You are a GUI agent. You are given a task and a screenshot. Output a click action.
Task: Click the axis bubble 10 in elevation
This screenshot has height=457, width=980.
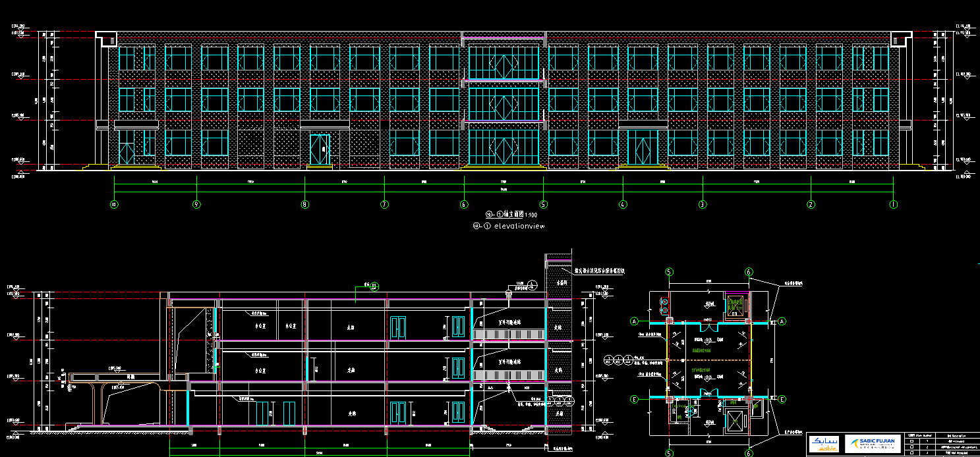coord(114,204)
